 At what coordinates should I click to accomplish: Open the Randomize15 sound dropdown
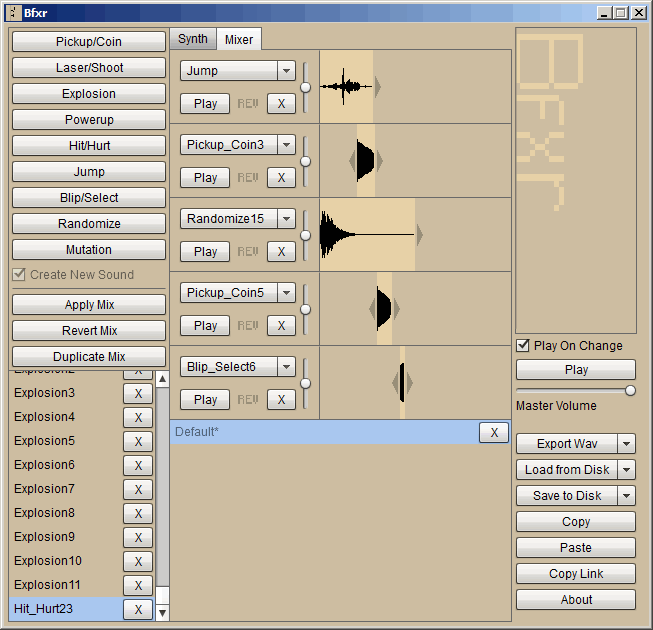point(286,219)
